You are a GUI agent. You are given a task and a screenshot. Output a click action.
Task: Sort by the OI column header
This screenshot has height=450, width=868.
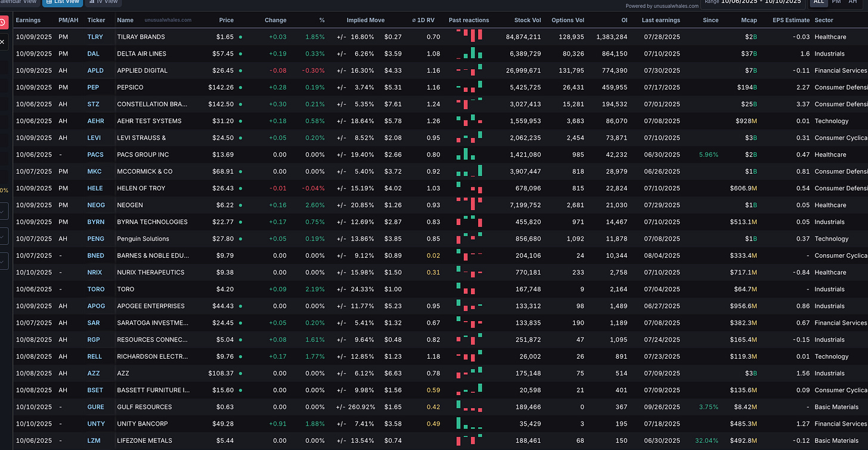[624, 20]
